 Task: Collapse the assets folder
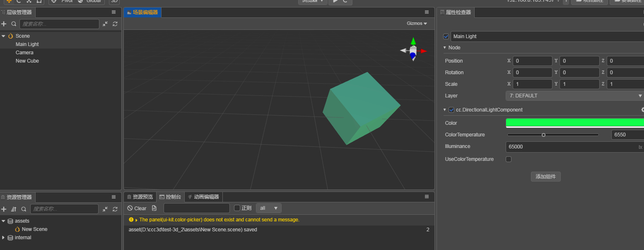[x=3, y=221]
